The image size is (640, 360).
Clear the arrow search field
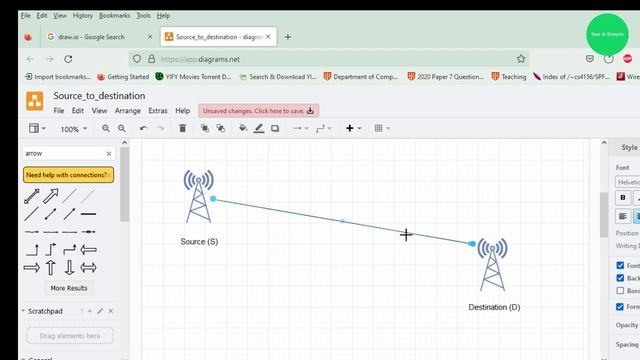[109, 154]
